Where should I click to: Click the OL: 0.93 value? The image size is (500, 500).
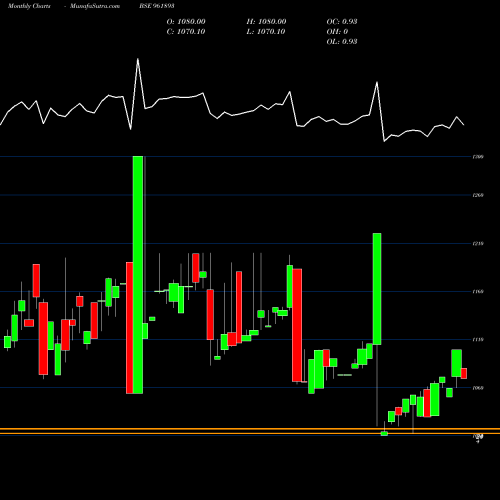coord(342,42)
